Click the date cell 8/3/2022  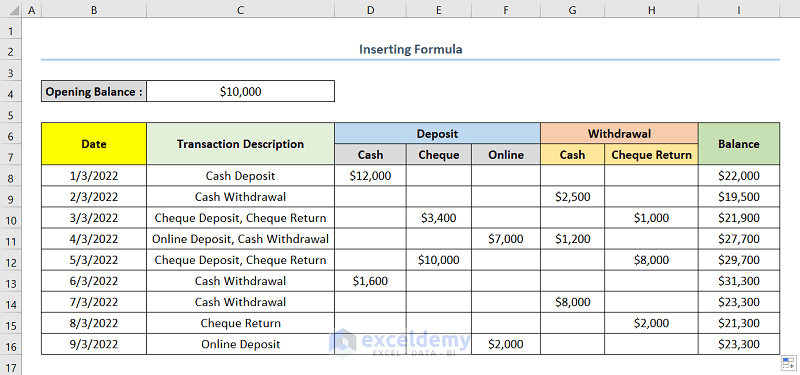pyautogui.click(x=94, y=323)
